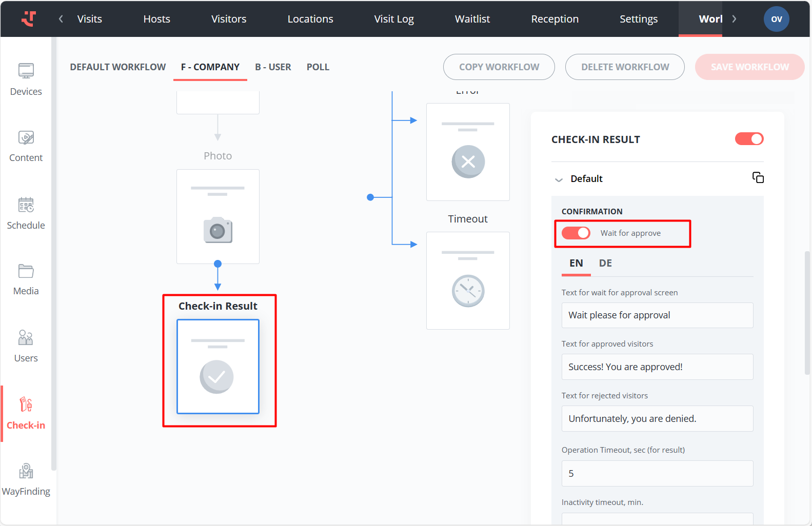
Task: Click the Delete Workflow button
Action: click(x=624, y=67)
